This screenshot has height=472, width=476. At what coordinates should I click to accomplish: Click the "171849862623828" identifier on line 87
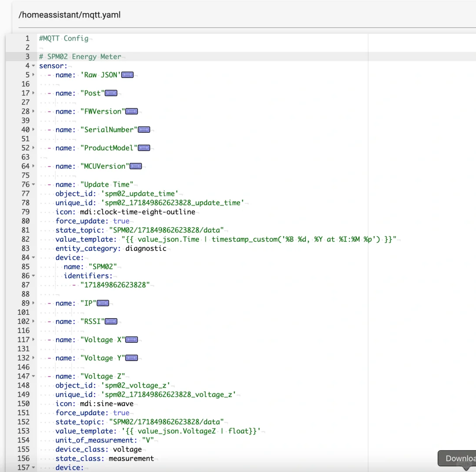click(x=115, y=285)
